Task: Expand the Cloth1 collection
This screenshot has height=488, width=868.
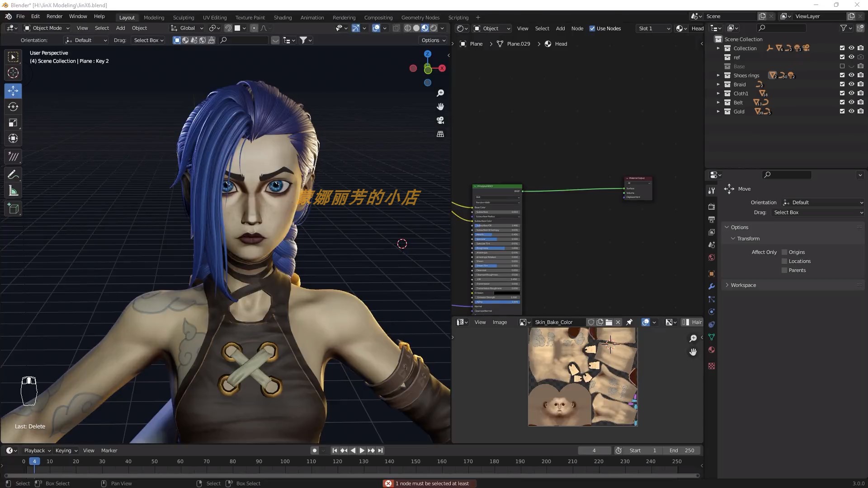Action: 718,94
